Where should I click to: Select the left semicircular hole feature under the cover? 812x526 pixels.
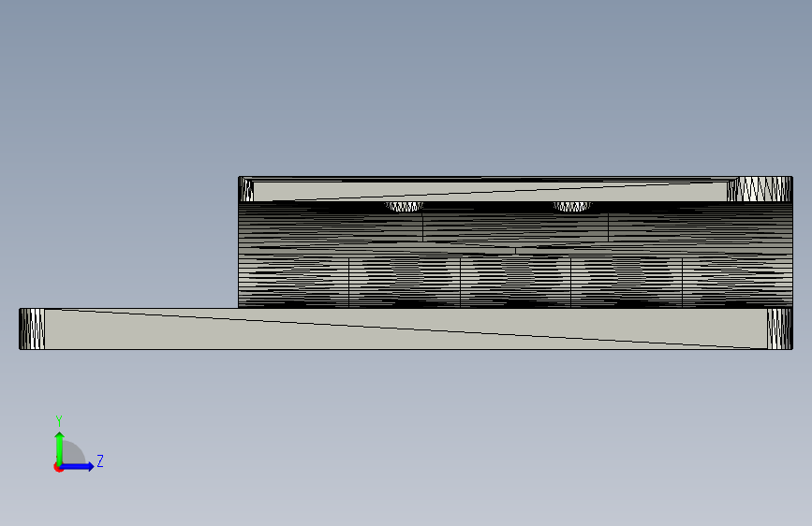(404, 207)
